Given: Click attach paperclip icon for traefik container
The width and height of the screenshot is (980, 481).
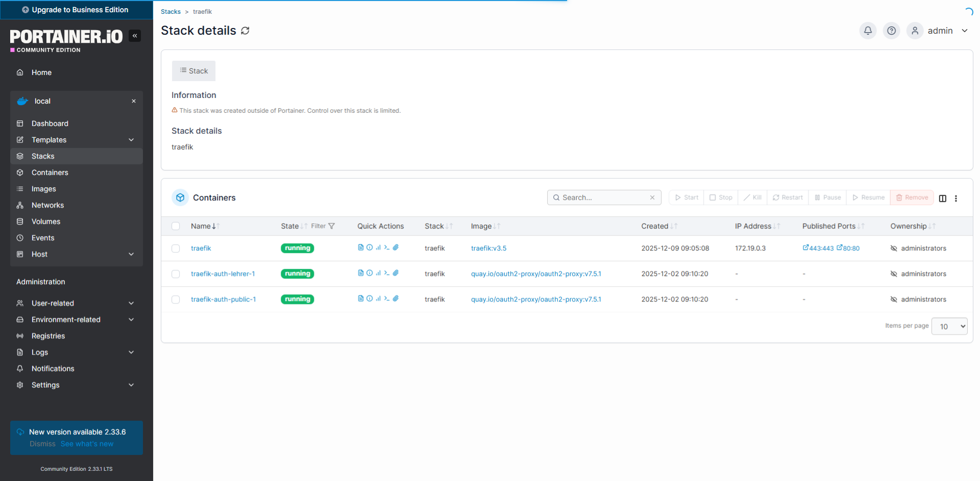Looking at the screenshot, I should [396, 247].
